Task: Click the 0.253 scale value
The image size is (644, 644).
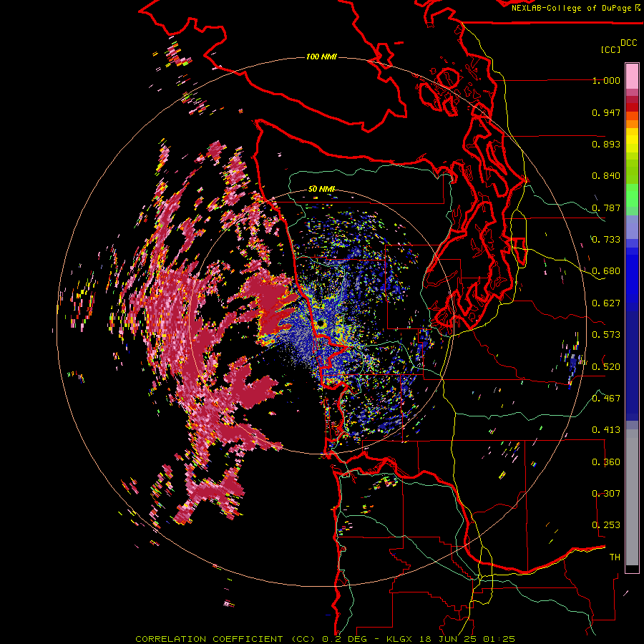Action: click(606, 525)
